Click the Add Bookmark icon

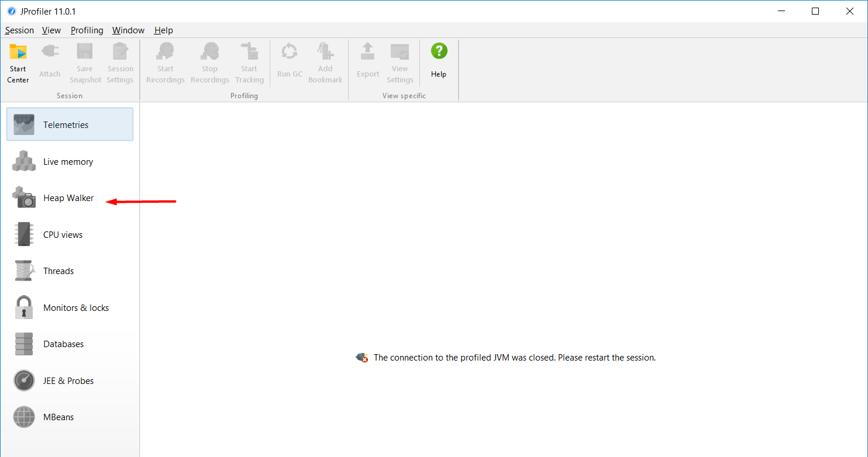325,51
